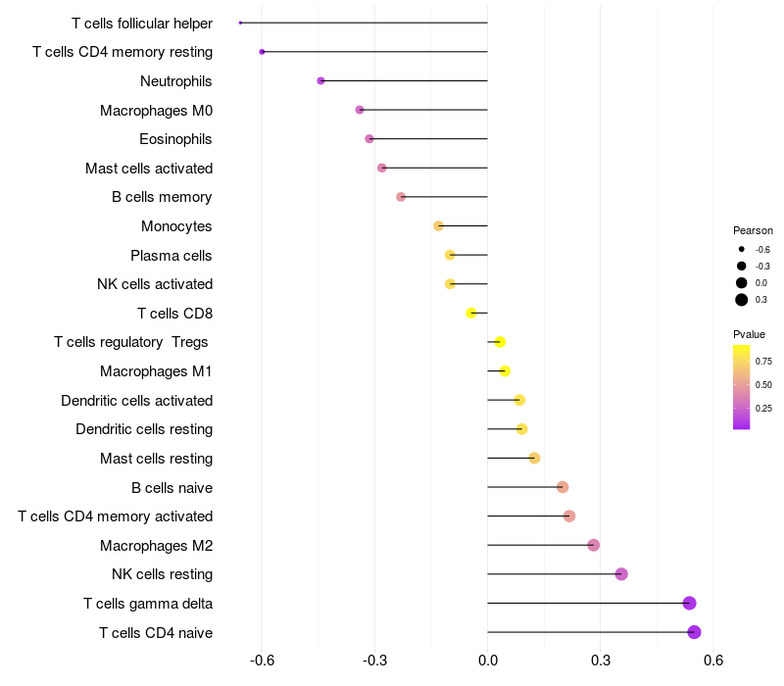Click the B cells naive data point

563,487
